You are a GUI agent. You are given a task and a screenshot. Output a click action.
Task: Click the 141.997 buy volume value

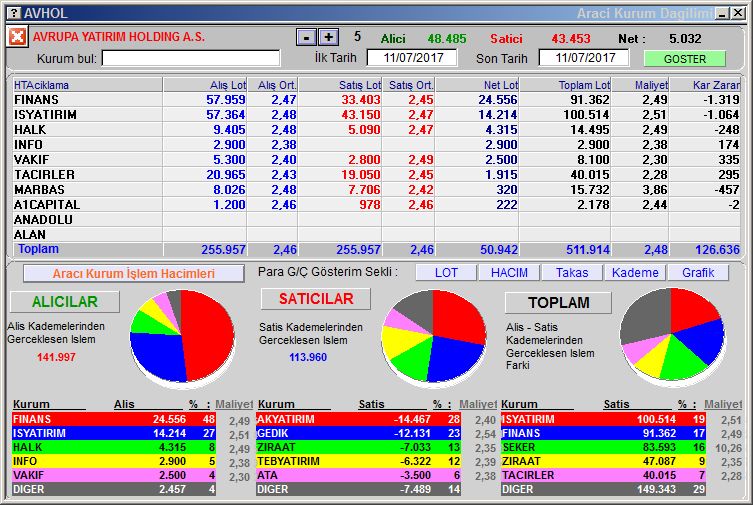click(56, 357)
